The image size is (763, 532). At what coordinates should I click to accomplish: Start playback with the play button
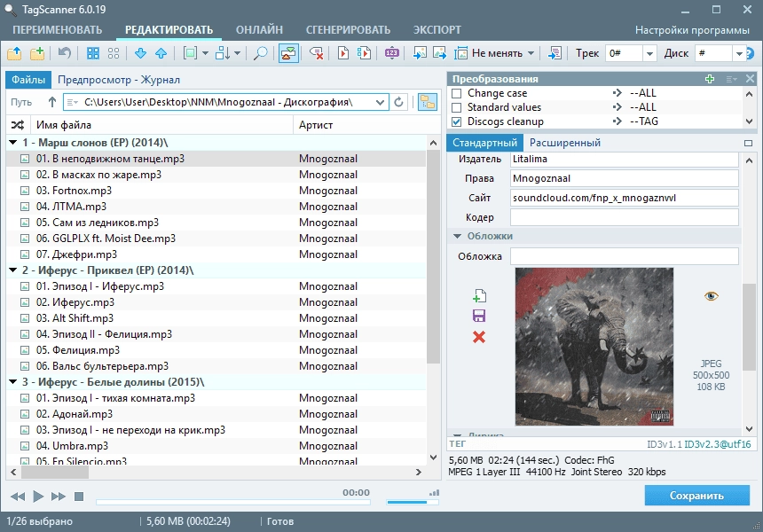[38, 496]
